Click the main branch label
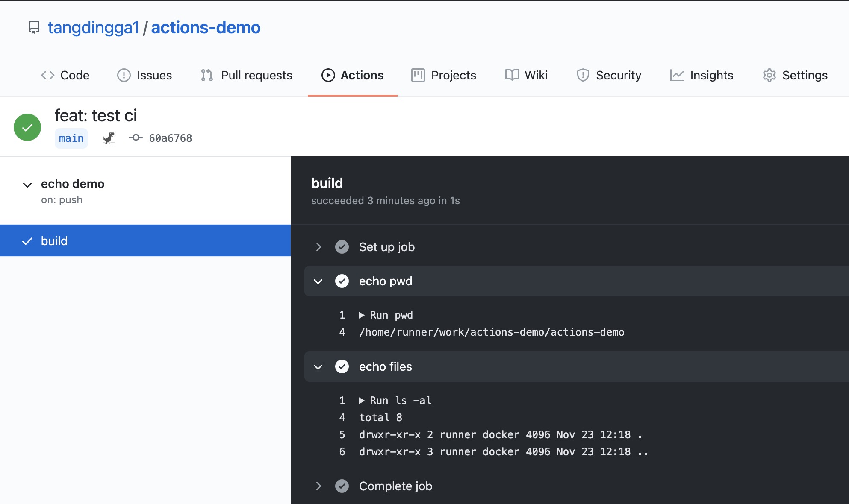This screenshot has height=504, width=849. pos(70,138)
